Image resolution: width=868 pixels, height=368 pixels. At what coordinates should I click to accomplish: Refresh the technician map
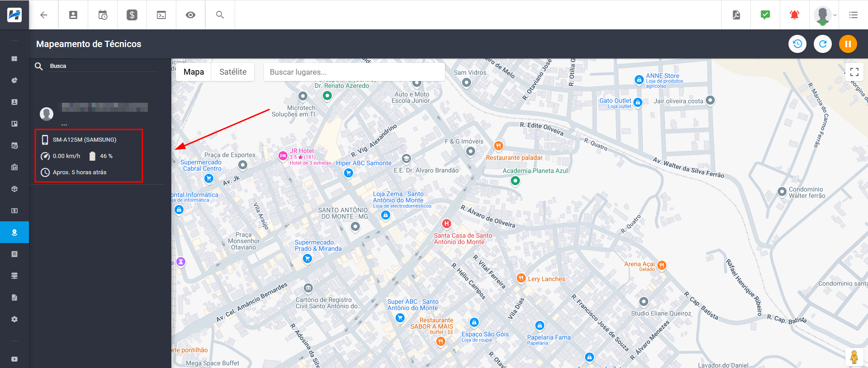[823, 44]
